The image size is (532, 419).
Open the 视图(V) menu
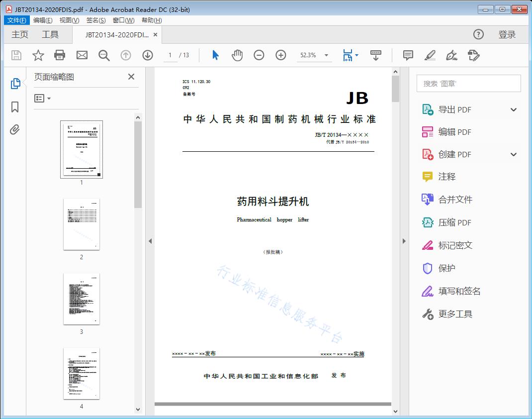(69, 20)
